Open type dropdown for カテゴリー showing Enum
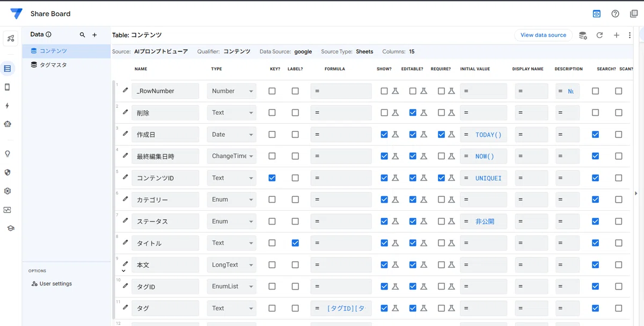Image resolution: width=644 pixels, height=326 pixels. pos(232,199)
